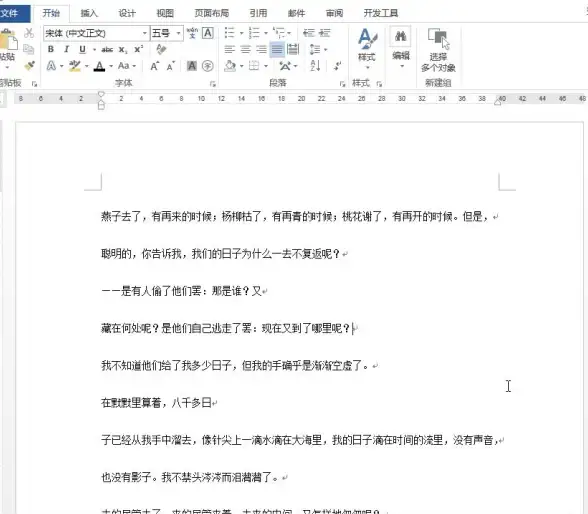The width and height of the screenshot is (588, 514).
Task: Open the Styles pane launcher
Action: coord(379,84)
